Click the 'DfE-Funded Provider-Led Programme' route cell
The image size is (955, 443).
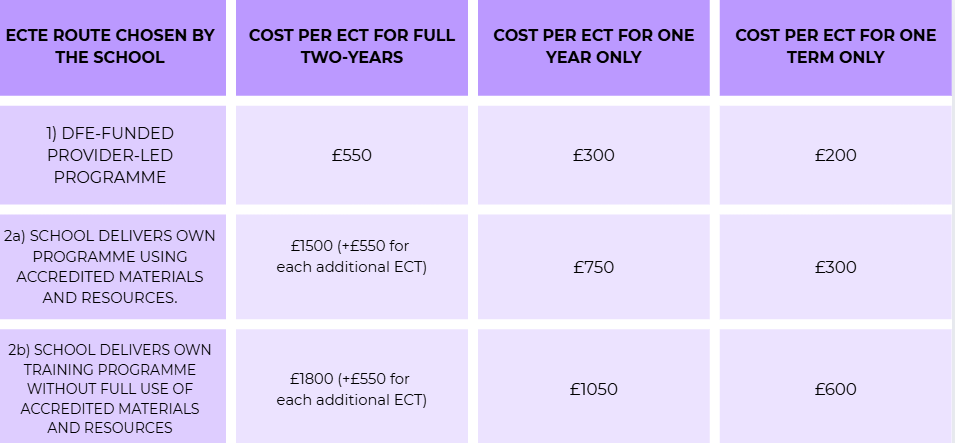click(110, 155)
